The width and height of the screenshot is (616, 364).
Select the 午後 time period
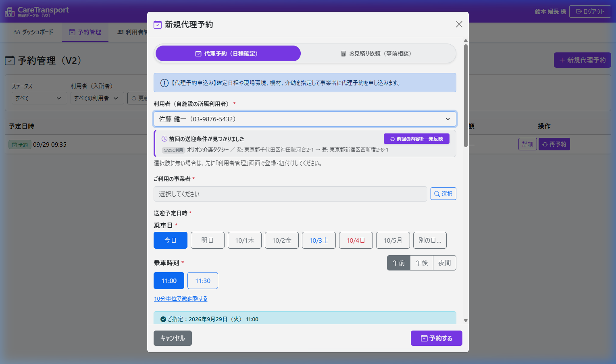(x=422, y=263)
